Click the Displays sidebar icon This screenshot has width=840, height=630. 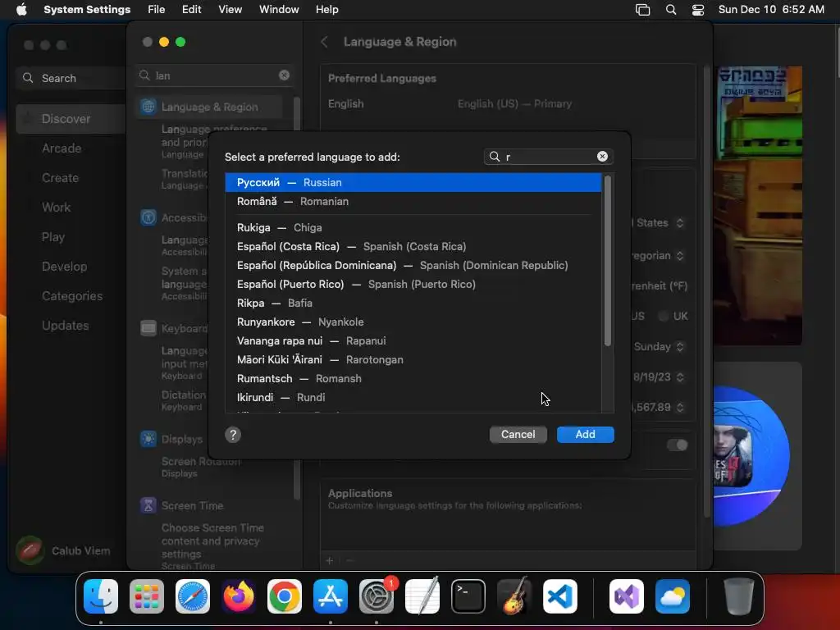coord(148,439)
